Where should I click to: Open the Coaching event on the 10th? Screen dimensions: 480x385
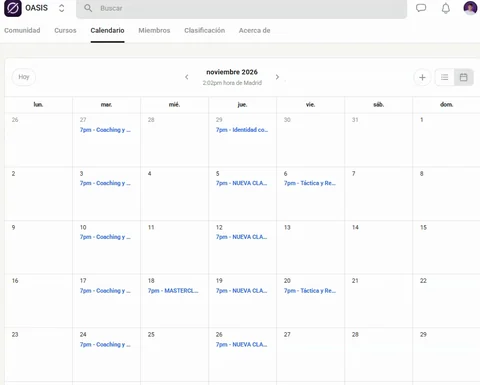(105, 237)
